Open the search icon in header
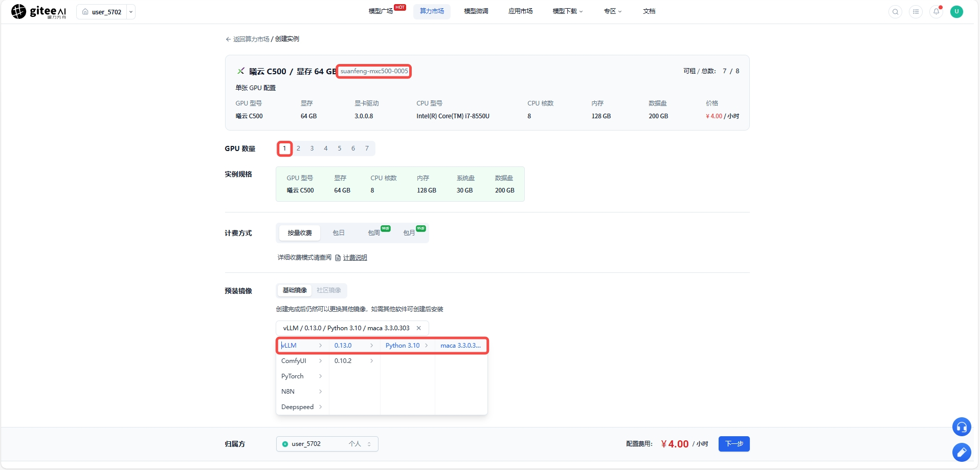980x470 pixels. point(895,12)
